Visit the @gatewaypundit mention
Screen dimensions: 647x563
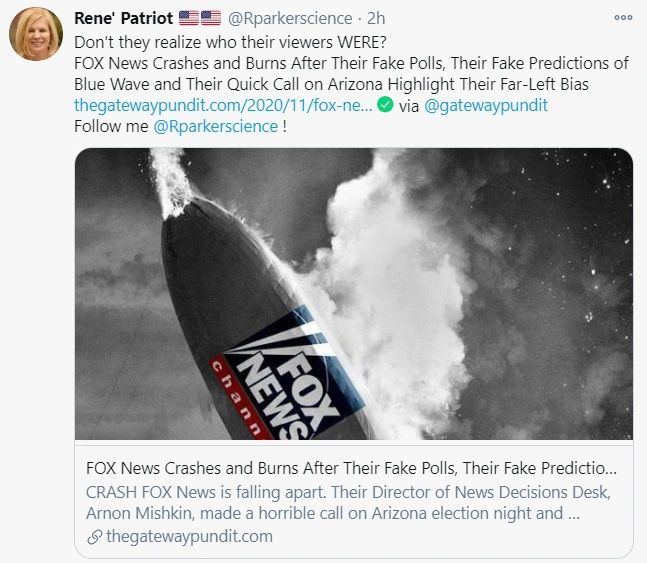pyautogui.click(x=486, y=105)
